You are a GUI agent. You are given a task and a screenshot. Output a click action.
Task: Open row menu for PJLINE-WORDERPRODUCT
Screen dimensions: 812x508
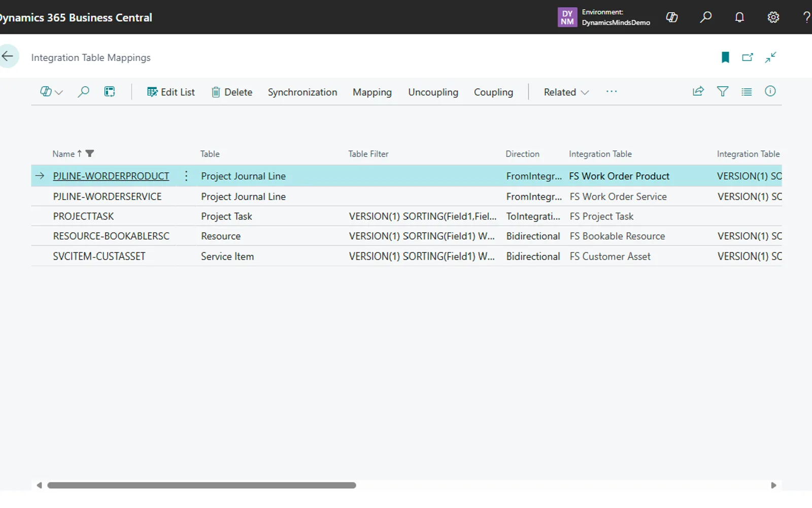pyautogui.click(x=186, y=176)
